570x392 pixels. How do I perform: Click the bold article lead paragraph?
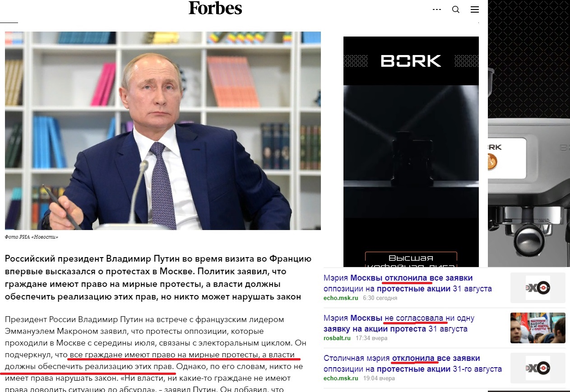tap(158, 278)
